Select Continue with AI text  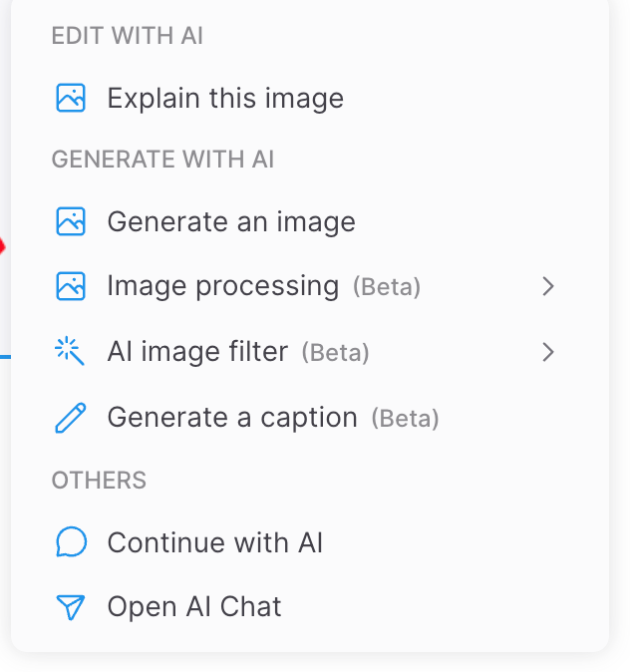(x=215, y=542)
